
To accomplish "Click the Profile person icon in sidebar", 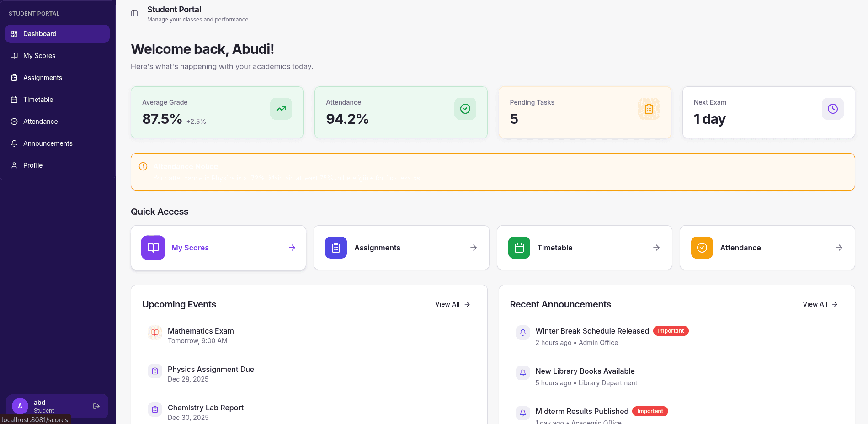I will pos(14,165).
